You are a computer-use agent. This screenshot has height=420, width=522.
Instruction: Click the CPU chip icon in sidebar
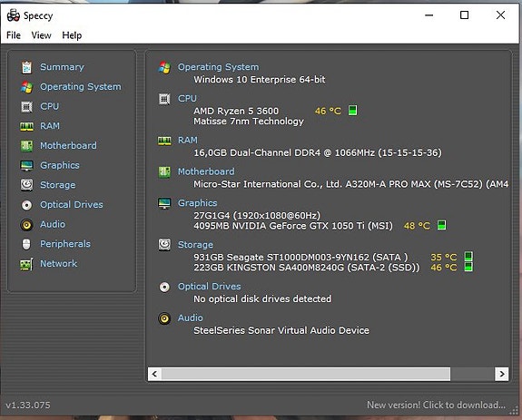(26, 107)
